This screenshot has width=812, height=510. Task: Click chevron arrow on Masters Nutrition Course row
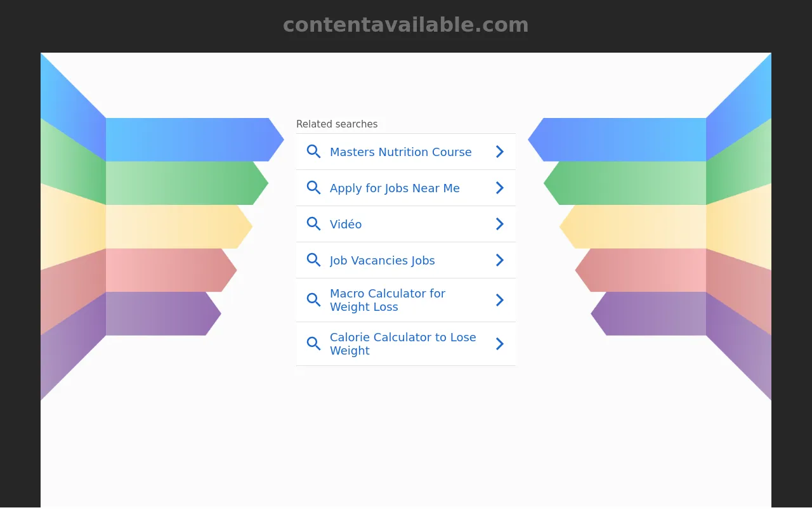[x=500, y=152]
